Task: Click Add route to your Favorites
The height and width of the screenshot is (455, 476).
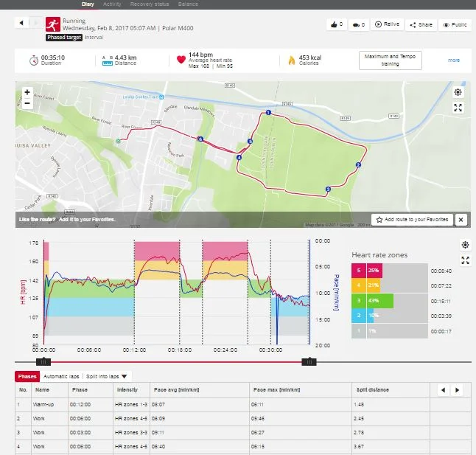Action: point(411,220)
